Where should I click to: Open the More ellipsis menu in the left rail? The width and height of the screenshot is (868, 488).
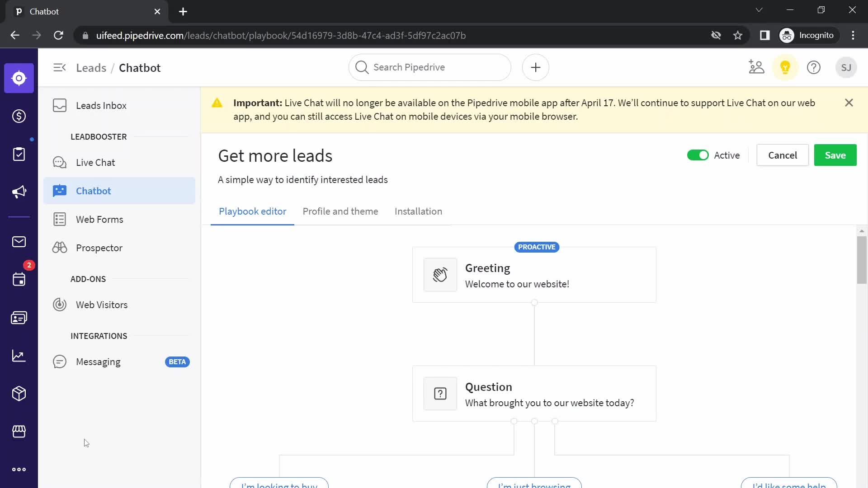point(19,469)
